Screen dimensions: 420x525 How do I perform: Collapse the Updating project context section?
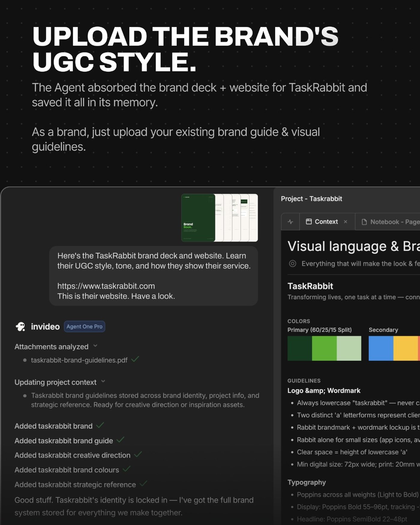[103, 381]
